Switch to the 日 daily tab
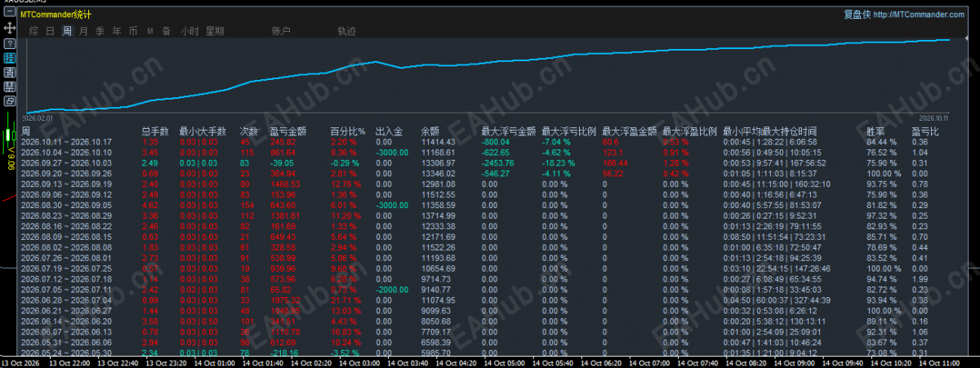This screenshot has width=980, height=368. [x=51, y=31]
